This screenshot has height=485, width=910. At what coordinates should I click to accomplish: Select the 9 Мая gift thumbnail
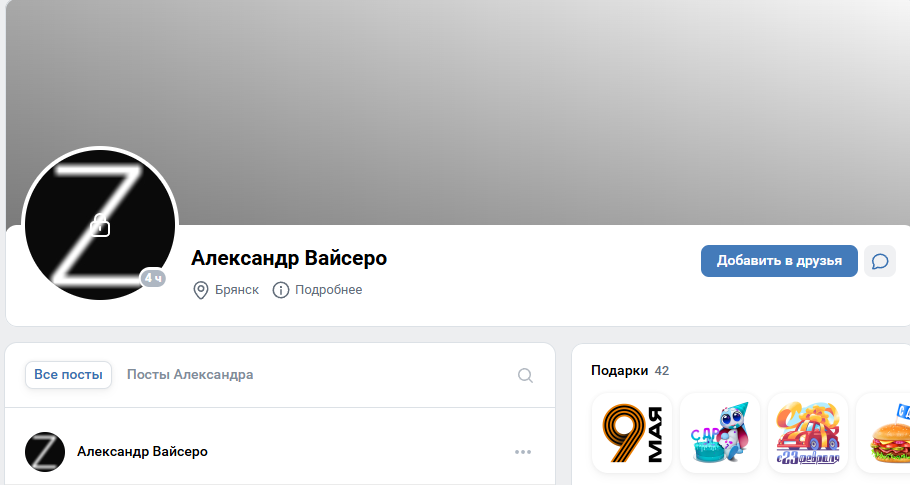tap(632, 433)
